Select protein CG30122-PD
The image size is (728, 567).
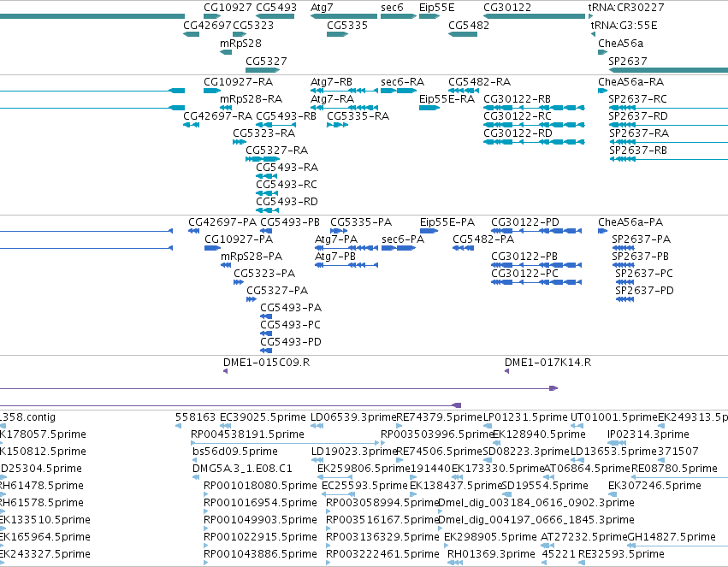525,222
